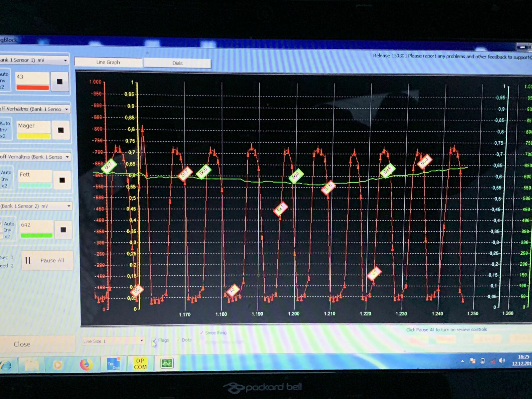Switch to the Dials tab

click(x=177, y=63)
